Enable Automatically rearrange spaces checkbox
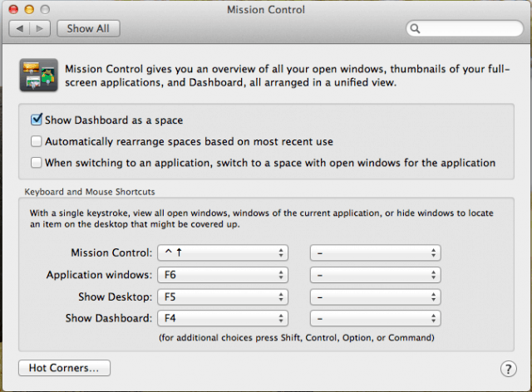532x392 pixels. [x=37, y=142]
